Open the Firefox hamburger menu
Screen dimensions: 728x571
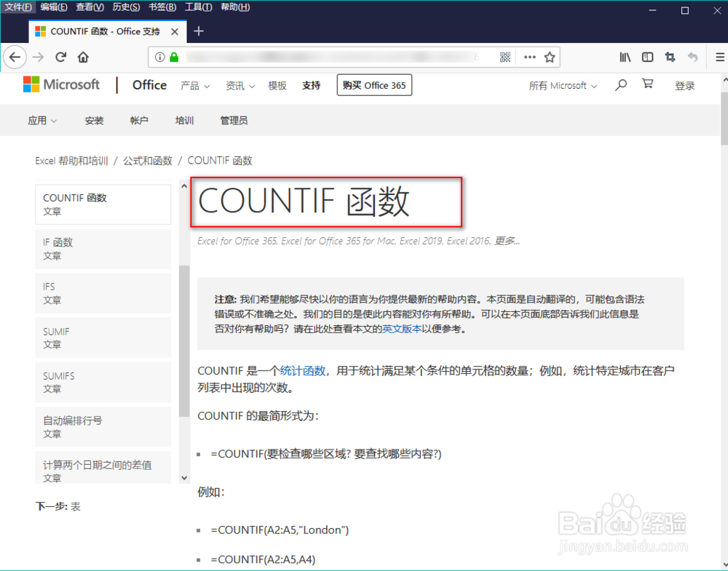[719, 57]
